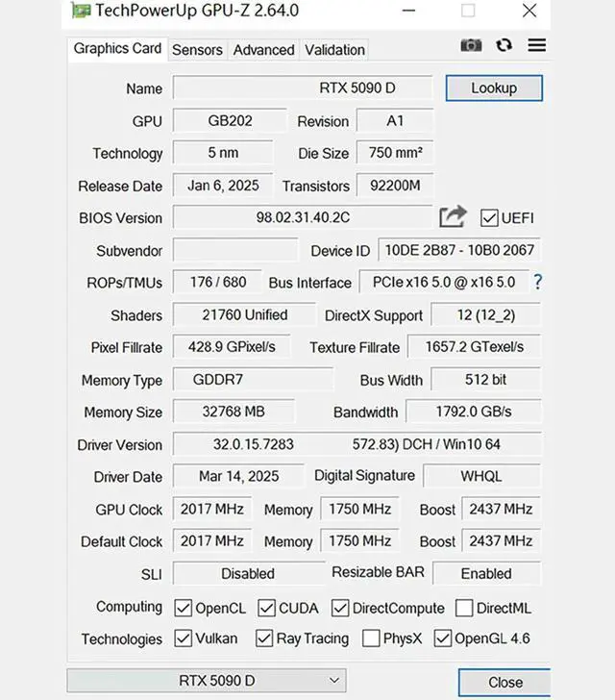
Task: Click the BIOS Version field
Action: (x=302, y=217)
